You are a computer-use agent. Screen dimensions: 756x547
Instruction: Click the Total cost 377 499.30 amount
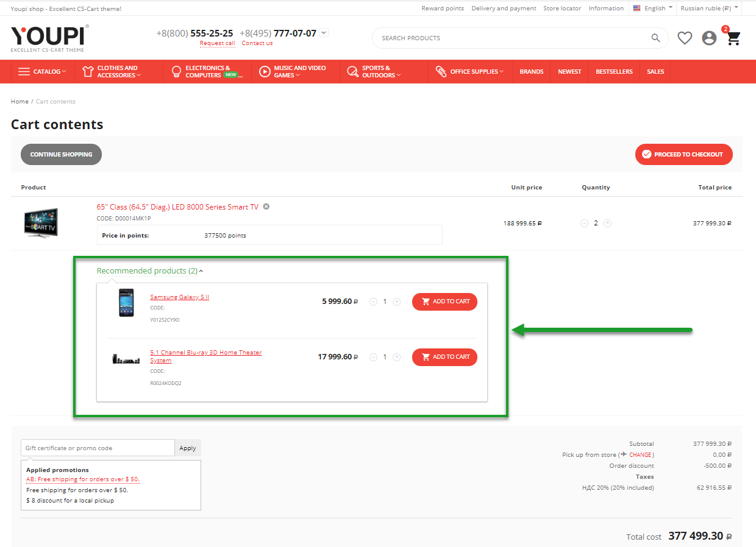pos(700,536)
